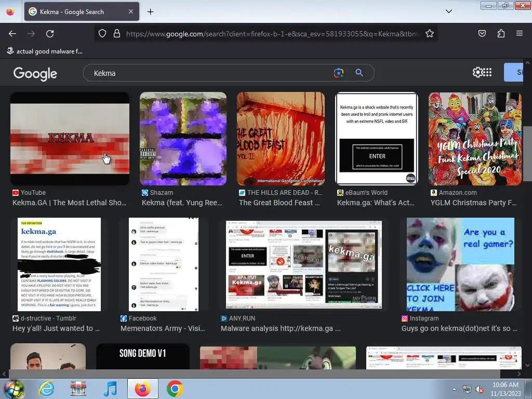The width and height of the screenshot is (532, 399).
Task: Open the Facebook chat screenshot thumbnail
Action: pos(164,264)
